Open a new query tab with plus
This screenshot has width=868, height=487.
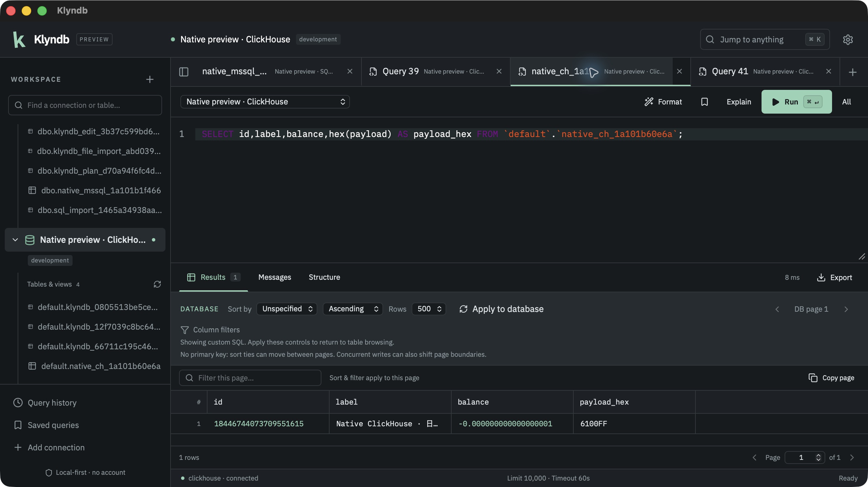click(853, 72)
